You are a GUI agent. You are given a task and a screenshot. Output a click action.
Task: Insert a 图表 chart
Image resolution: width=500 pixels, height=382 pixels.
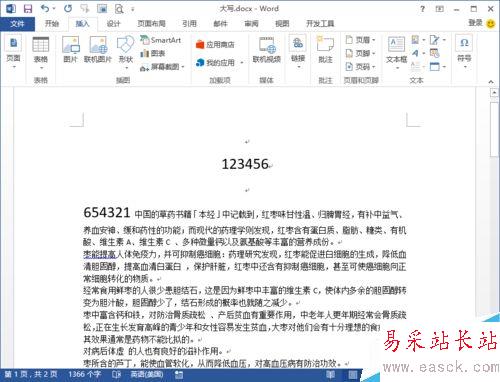[153, 53]
